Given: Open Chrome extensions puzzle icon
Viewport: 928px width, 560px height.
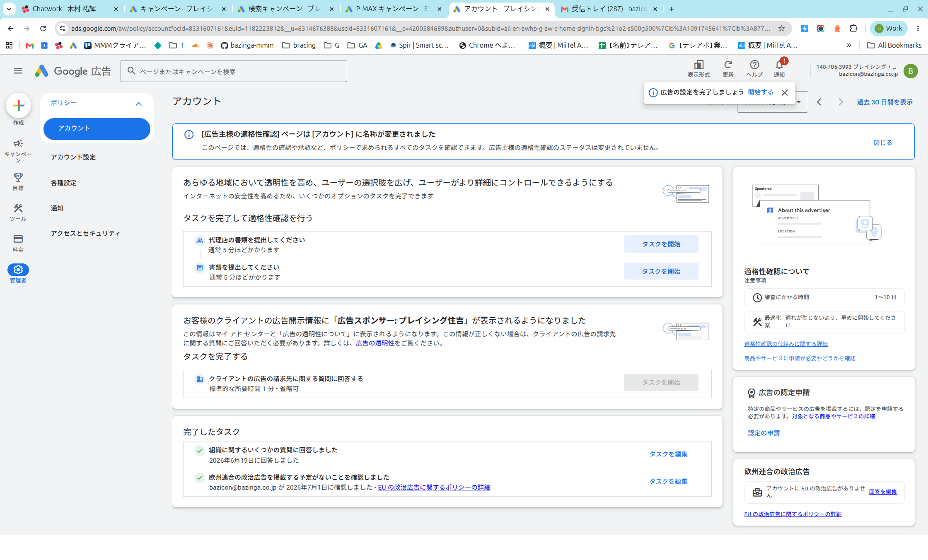Looking at the screenshot, I should click(853, 28).
